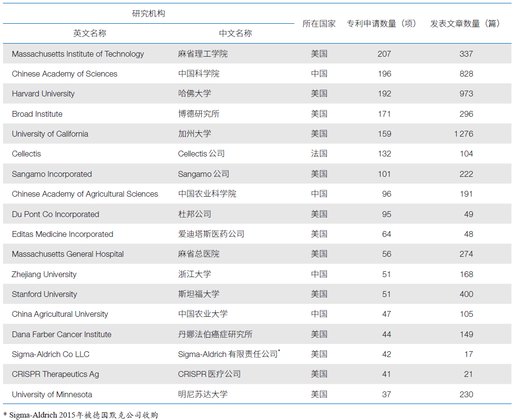Click Stanford University's article count 400

click(x=466, y=294)
